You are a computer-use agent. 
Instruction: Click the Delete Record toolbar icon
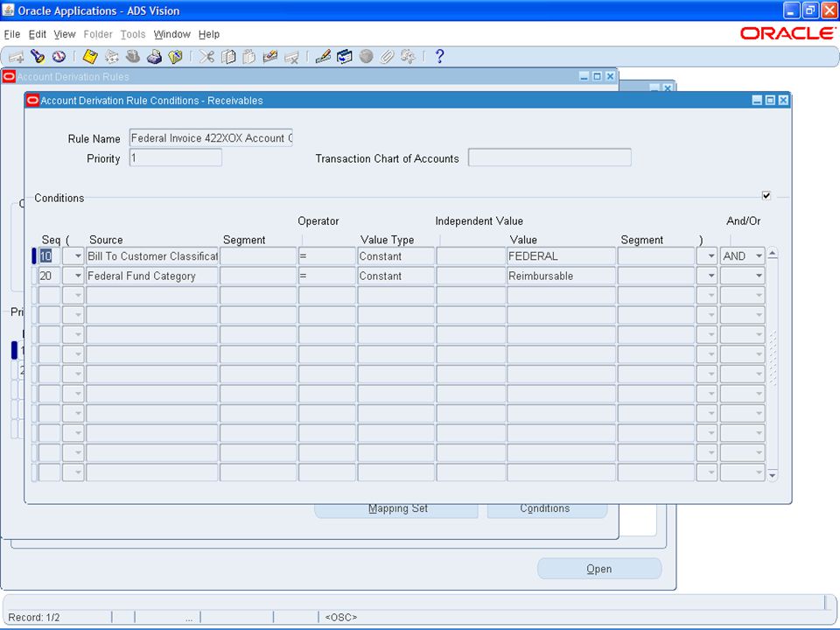[x=291, y=56]
